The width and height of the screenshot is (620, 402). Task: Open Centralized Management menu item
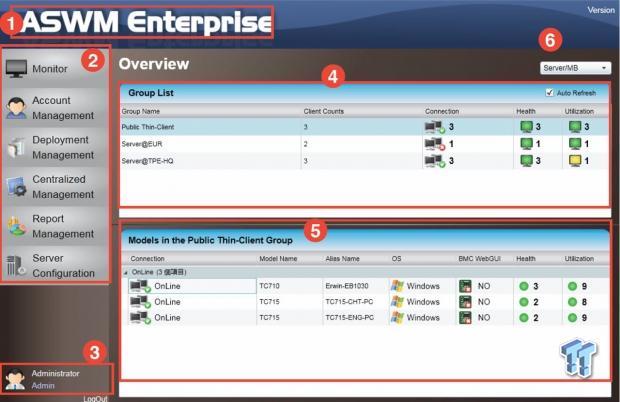point(55,187)
